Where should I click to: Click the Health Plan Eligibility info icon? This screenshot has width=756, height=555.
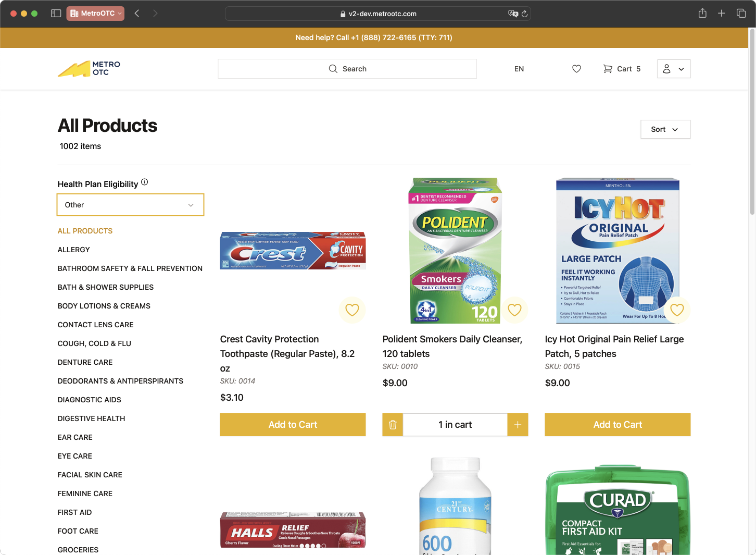click(145, 182)
